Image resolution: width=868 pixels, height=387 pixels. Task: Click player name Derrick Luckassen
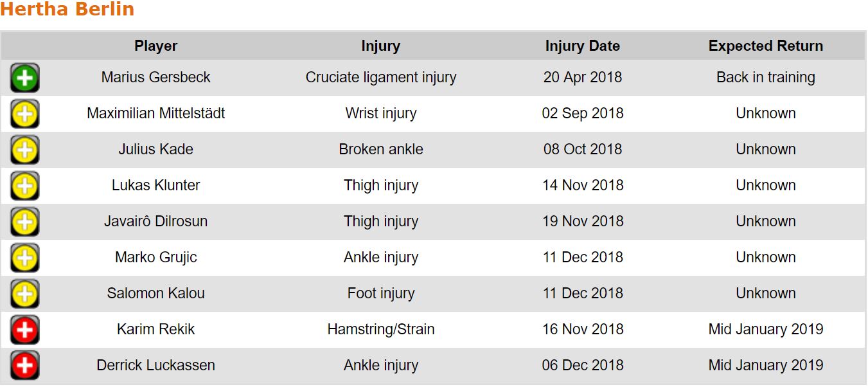[x=155, y=366]
